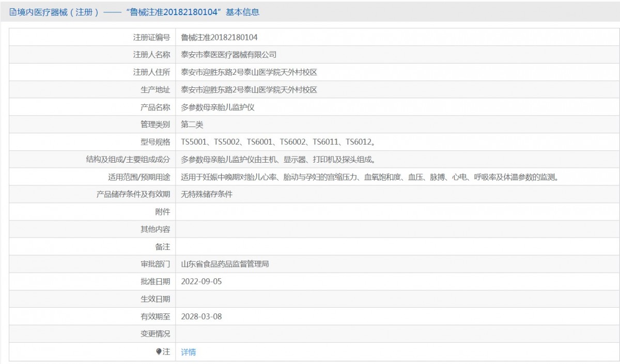620x364 pixels.
Task: Click the 注册人名称 label
Action: (151, 55)
